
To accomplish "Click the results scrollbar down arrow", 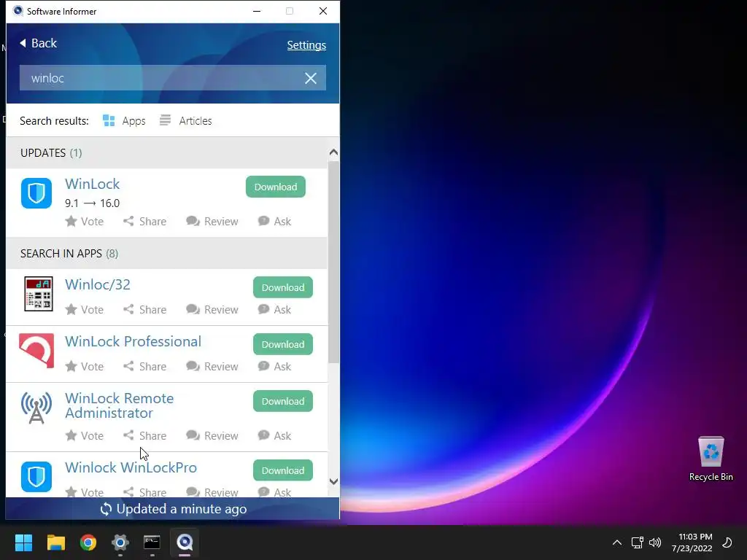I will click(x=333, y=482).
